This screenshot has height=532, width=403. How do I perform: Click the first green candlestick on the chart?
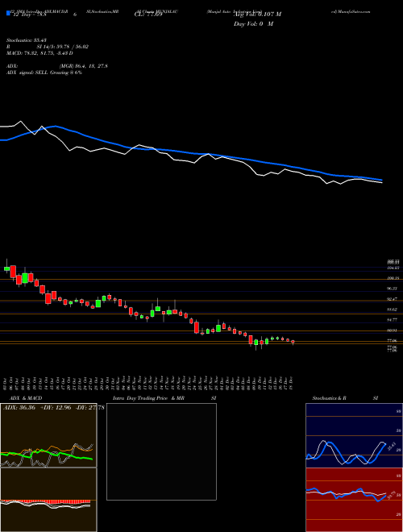click(6, 268)
